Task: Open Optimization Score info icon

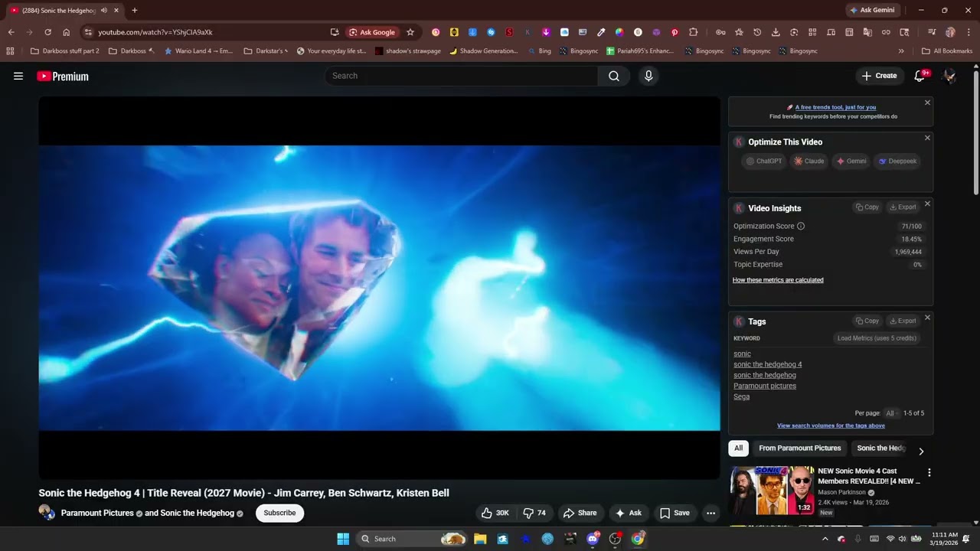Action: (x=801, y=227)
